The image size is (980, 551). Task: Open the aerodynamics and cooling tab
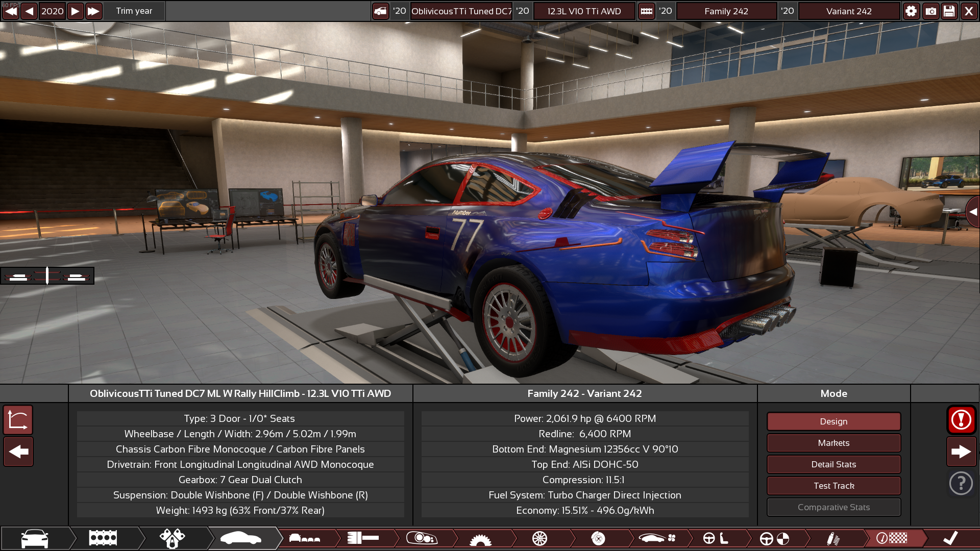(657, 538)
